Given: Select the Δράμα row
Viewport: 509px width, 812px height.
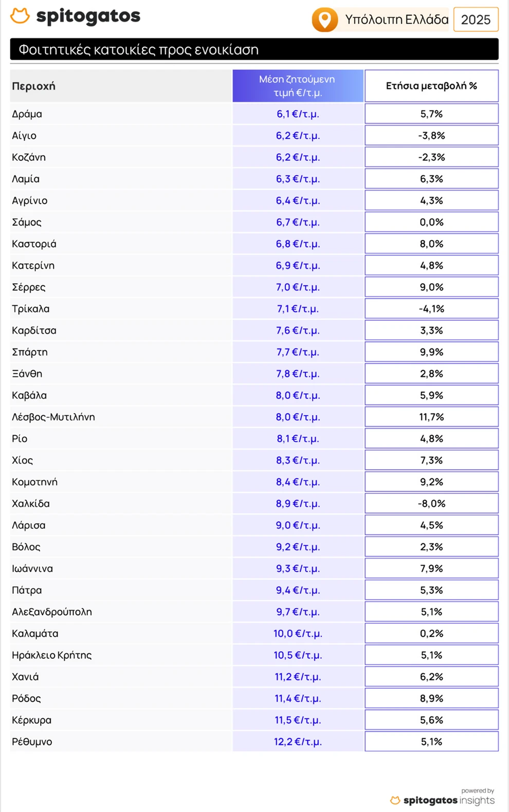Looking at the screenshot, I should point(27,114).
